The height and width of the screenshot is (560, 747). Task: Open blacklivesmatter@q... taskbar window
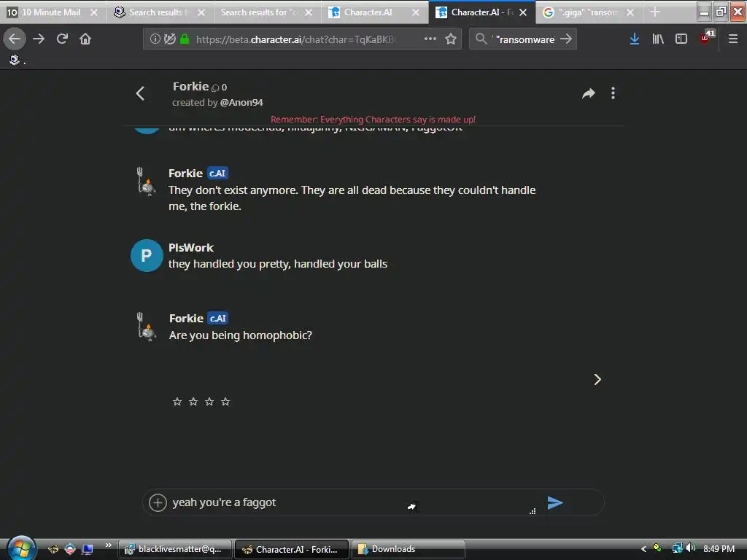click(175, 550)
